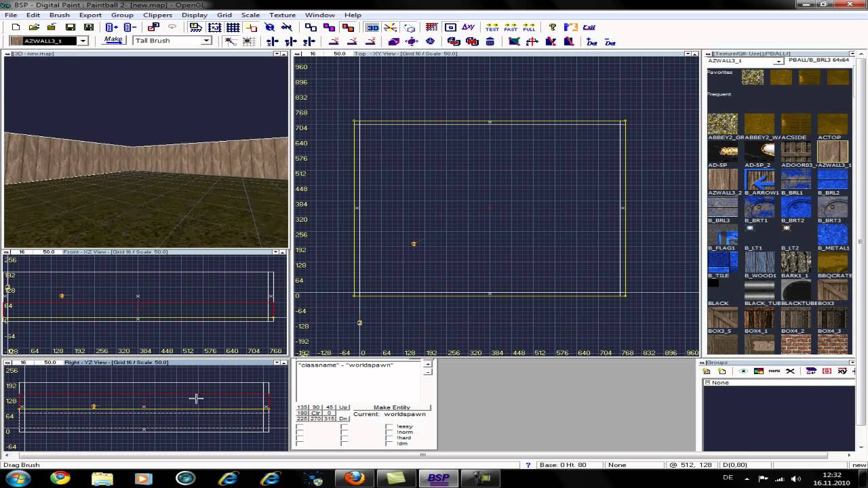The image size is (868, 488).
Task: Toggle the !easy checkbox
Action: (389, 427)
